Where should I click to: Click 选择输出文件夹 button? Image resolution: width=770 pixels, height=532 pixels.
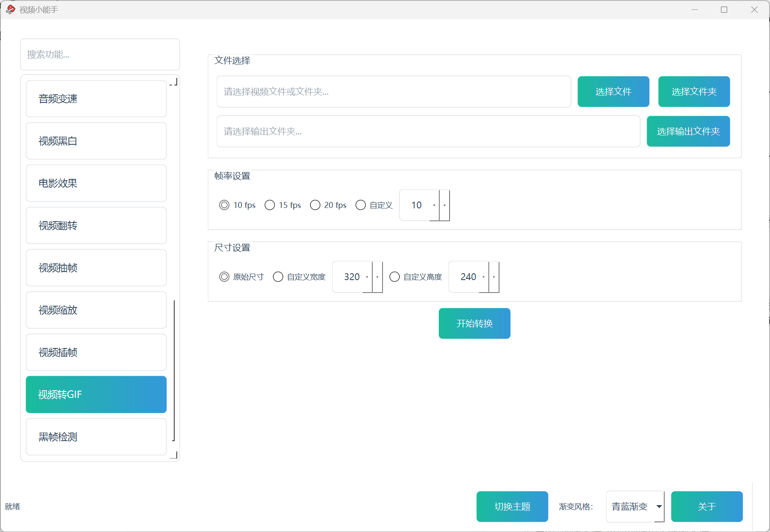pos(688,132)
